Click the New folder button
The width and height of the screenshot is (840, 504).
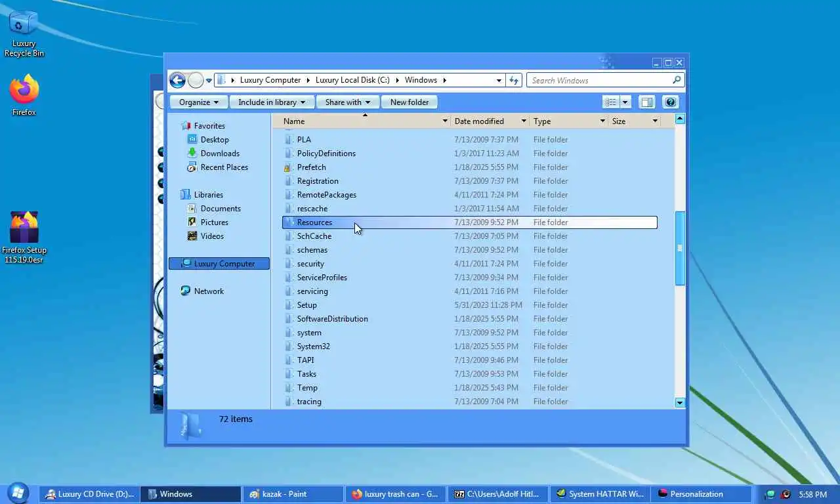click(x=409, y=102)
